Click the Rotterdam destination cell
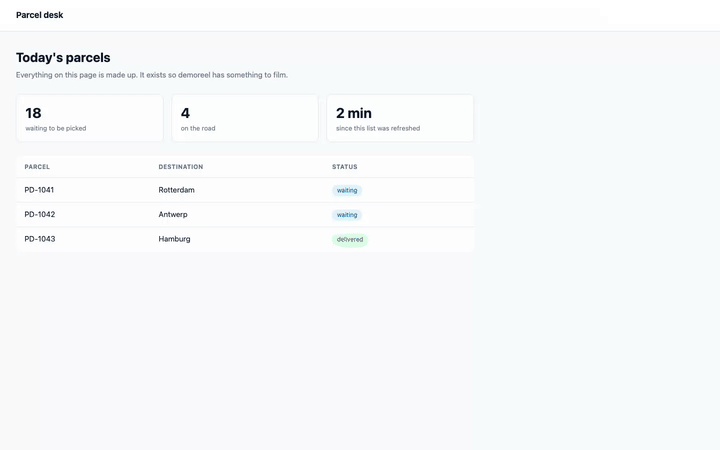Viewport: 720px width, 450px height. click(176, 190)
